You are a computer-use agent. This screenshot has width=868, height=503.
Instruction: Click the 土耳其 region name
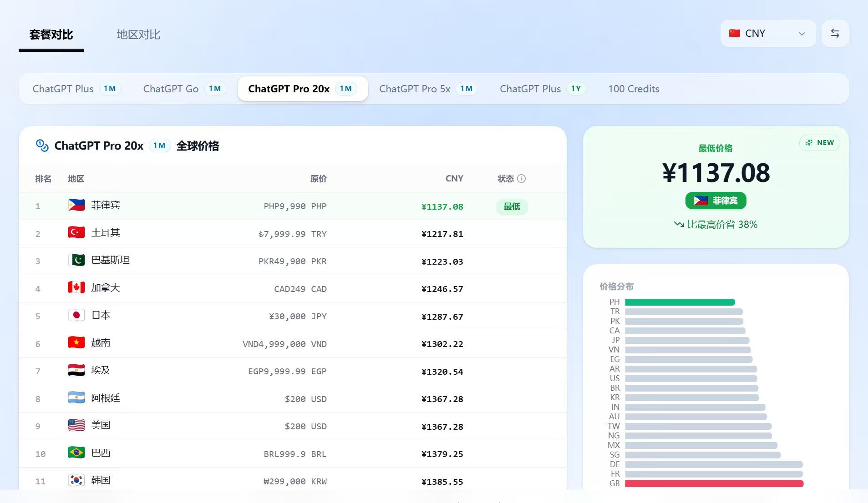coord(106,233)
